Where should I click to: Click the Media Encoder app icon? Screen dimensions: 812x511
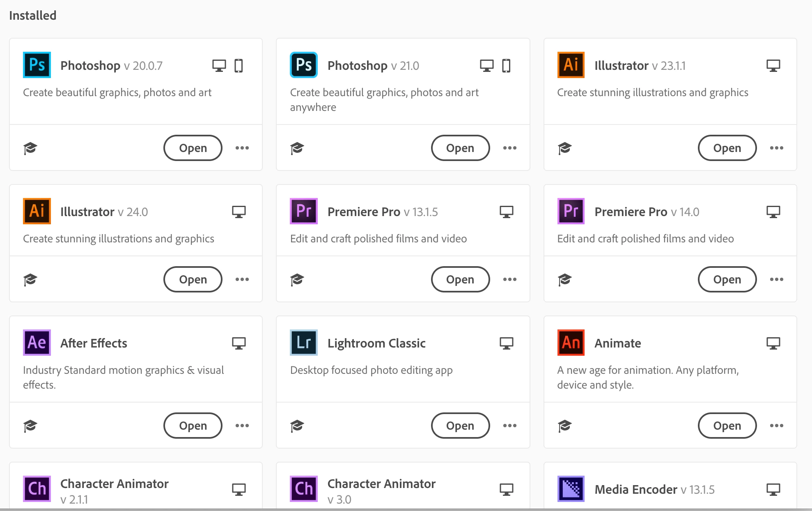click(571, 489)
